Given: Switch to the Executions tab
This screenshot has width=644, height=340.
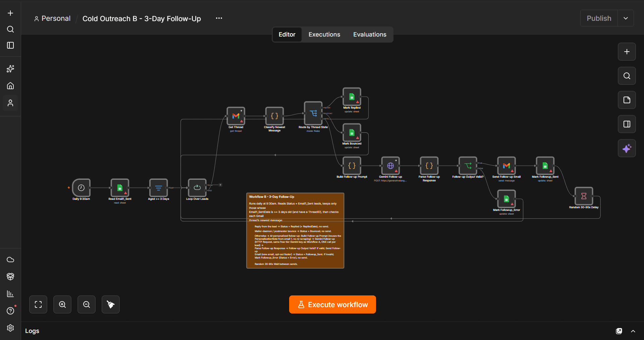Looking at the screenshot, I should [324, 35].
